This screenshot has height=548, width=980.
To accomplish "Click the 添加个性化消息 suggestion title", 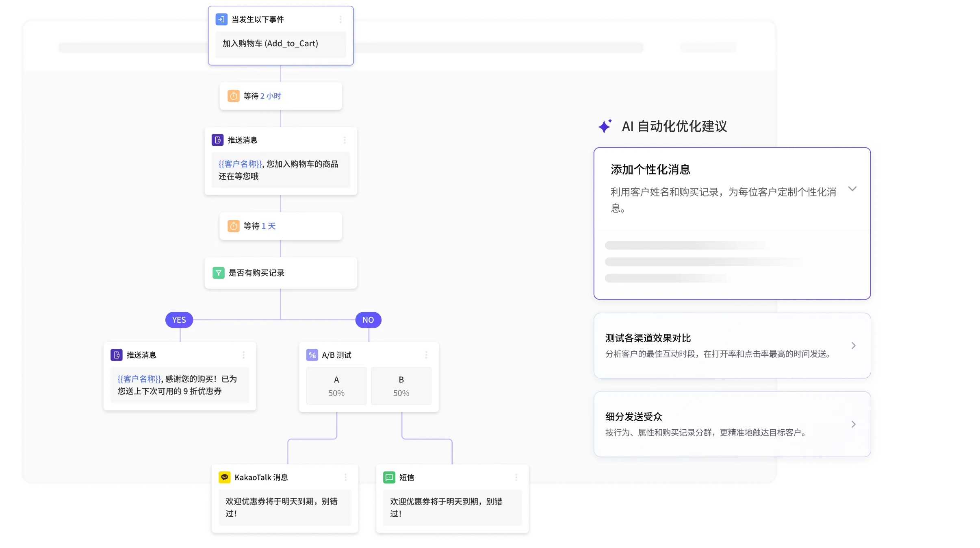I will pos(650,170).
